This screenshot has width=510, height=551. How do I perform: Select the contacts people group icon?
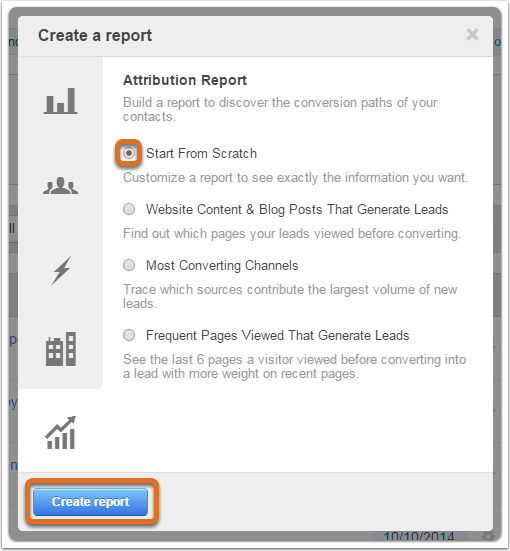pos(60,186)
